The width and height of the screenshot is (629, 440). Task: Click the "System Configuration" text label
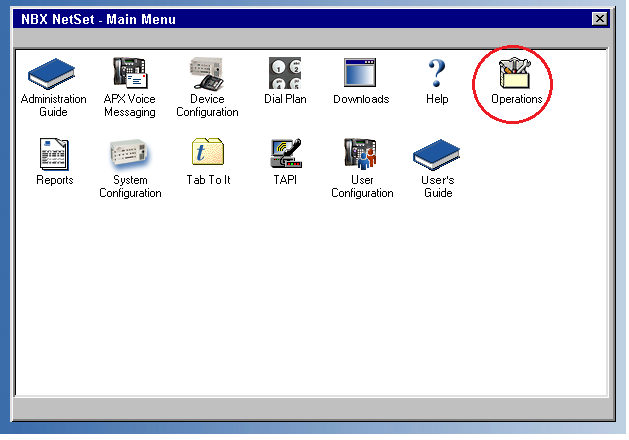click(130, 187)
